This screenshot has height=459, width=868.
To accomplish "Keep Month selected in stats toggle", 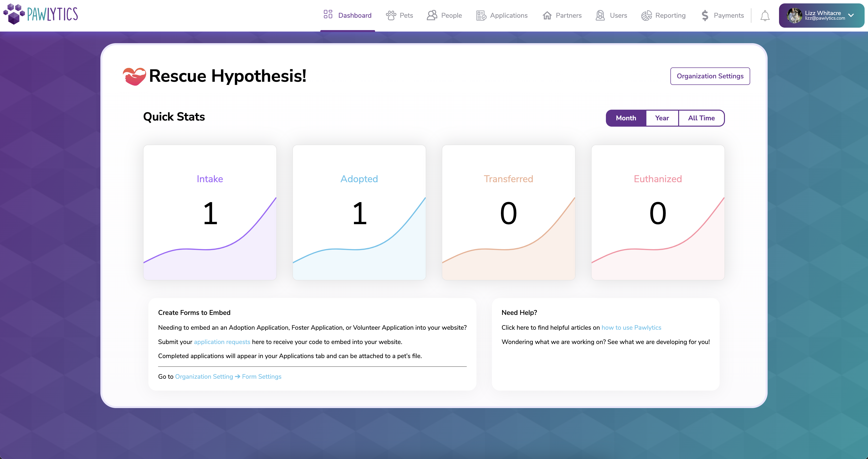I will point(626,118).
